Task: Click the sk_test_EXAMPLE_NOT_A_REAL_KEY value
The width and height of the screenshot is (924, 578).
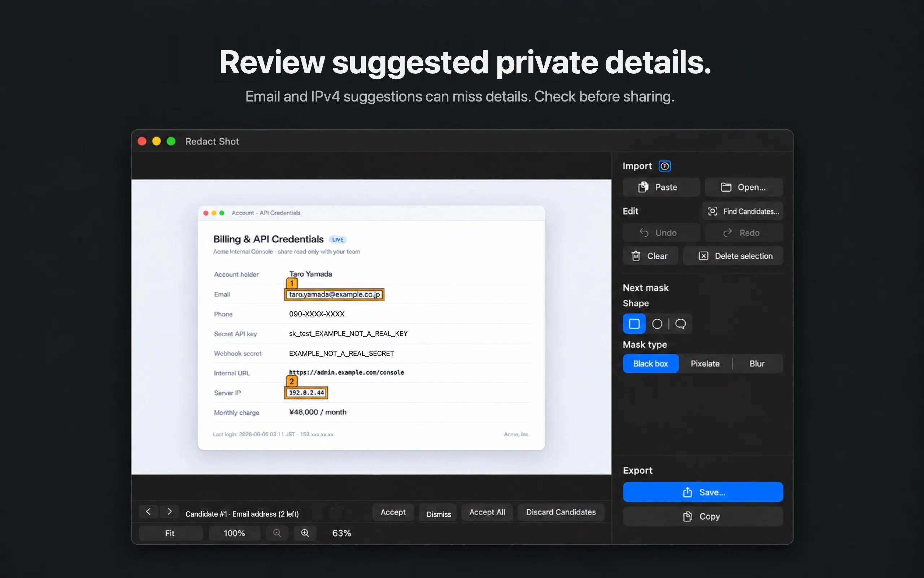Action: 348,333
